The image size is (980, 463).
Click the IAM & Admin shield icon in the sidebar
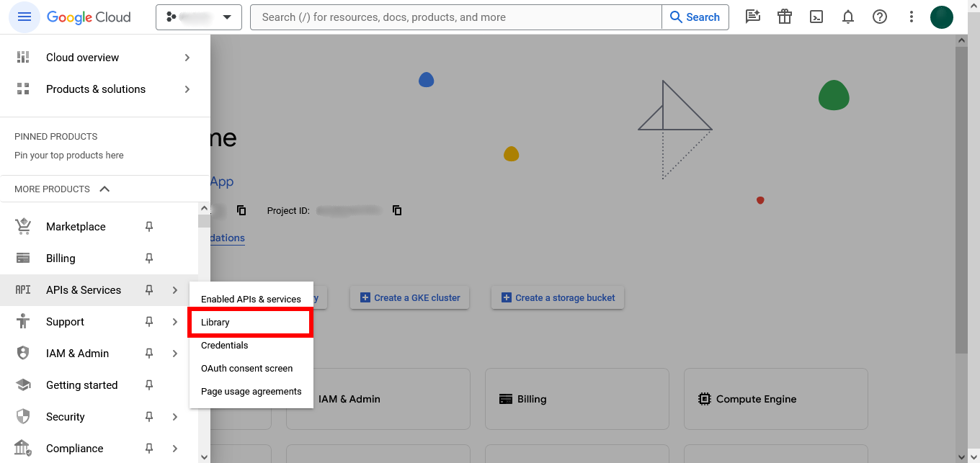click(23, 354)
